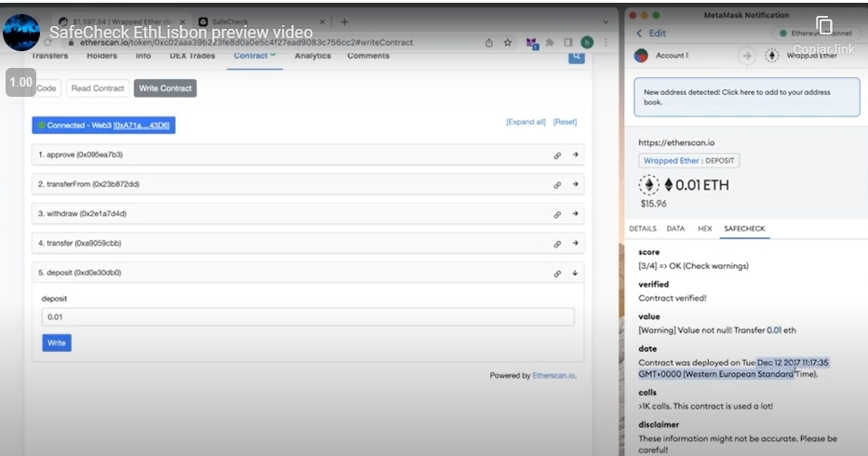Open the Comments tab
Viewport: 868px width, 456px height.
click(368, 56)
